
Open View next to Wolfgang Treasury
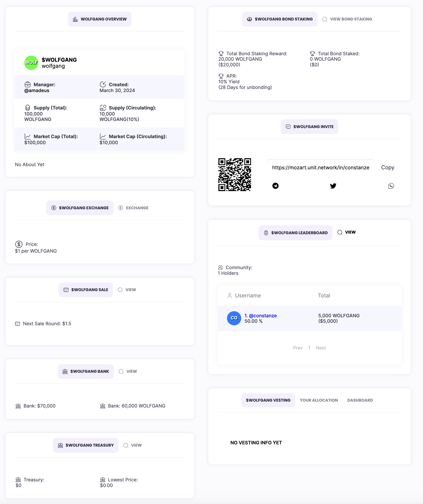(x=133, y=445)
